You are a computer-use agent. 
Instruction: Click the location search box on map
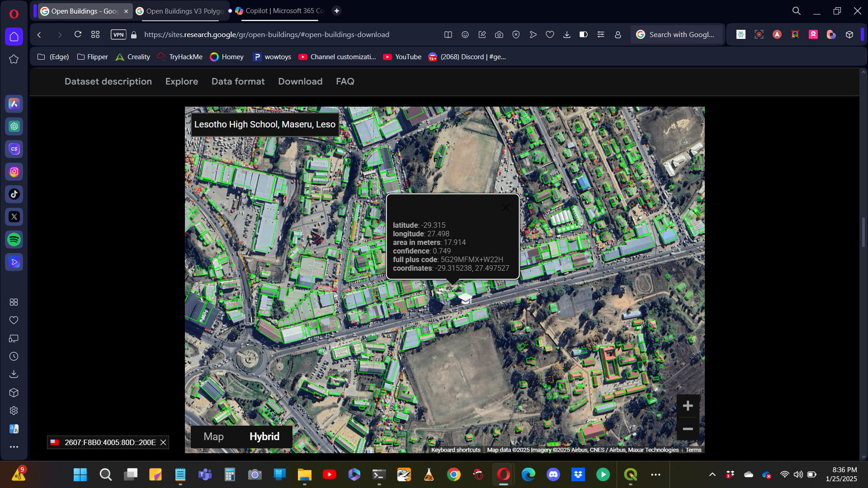tap(264, 125)
